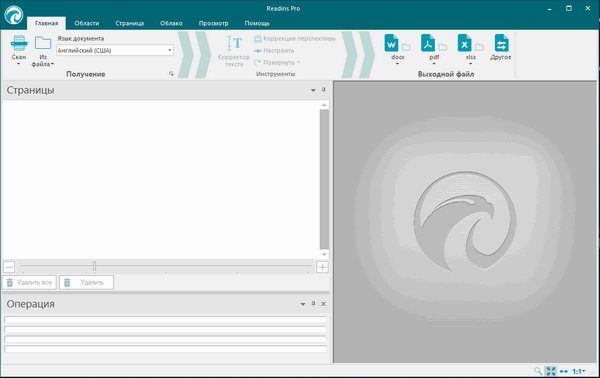Click the magnifier zoom icon in the status bar
600x378 pixels.
(x=538, y=371)
